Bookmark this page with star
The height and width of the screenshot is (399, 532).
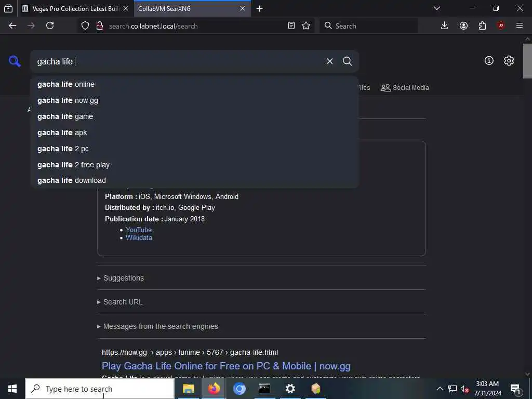click(x=305, y=26)
